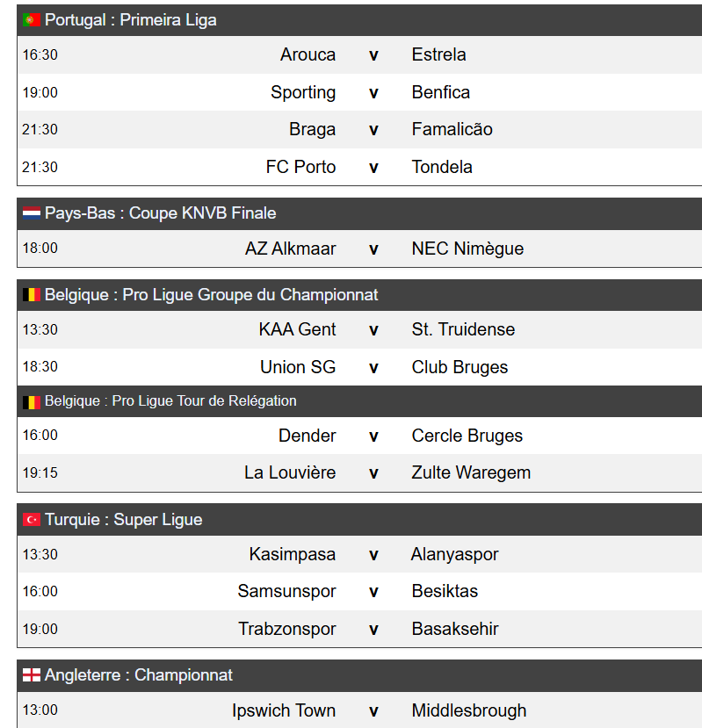702x728 pixels.
Task: Open the Samsunspor v Besiktas match
Action: [x=373, y=591]
